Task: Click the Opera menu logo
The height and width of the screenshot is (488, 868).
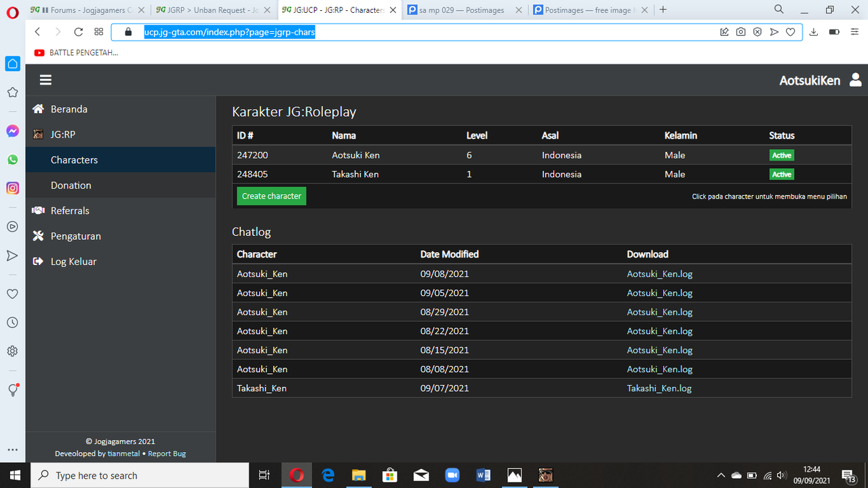Action: pos(12,11)
